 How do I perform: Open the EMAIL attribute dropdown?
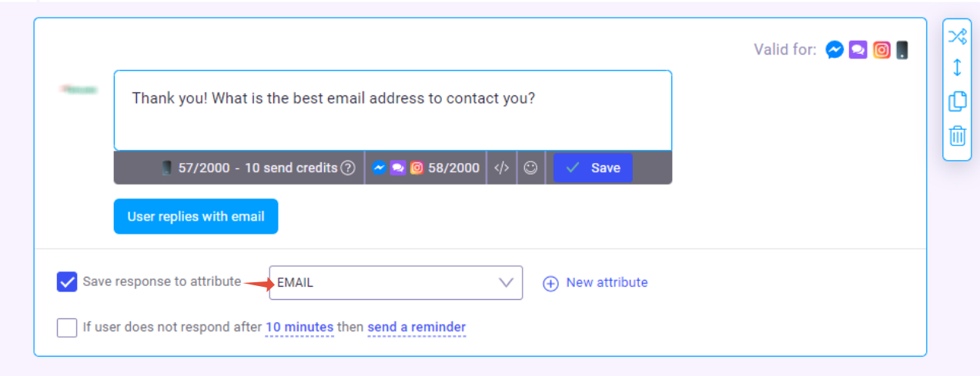point(396,283)
